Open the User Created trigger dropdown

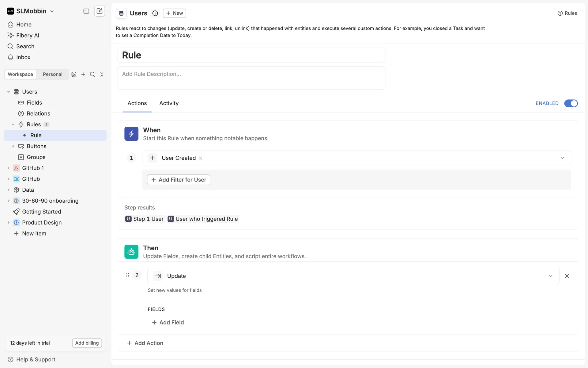coord(562,158)
